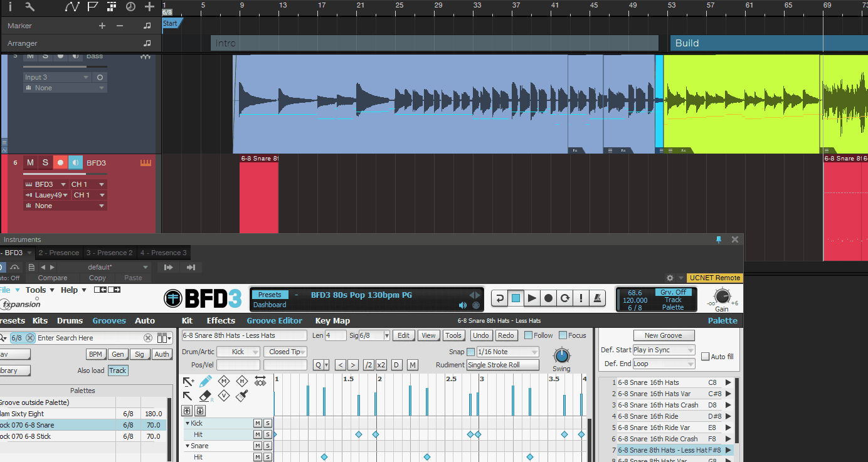Add a marker with the plus icon

102,26
